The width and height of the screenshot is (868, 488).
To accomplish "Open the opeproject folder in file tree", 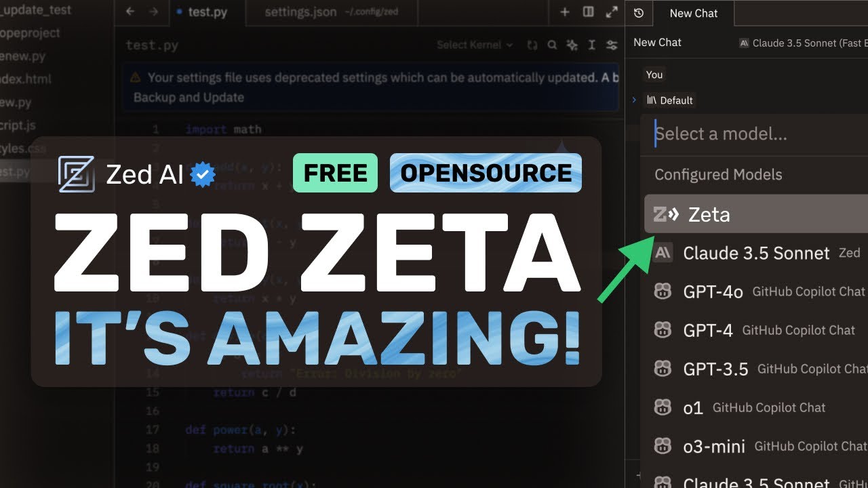I will pos(30,33).
